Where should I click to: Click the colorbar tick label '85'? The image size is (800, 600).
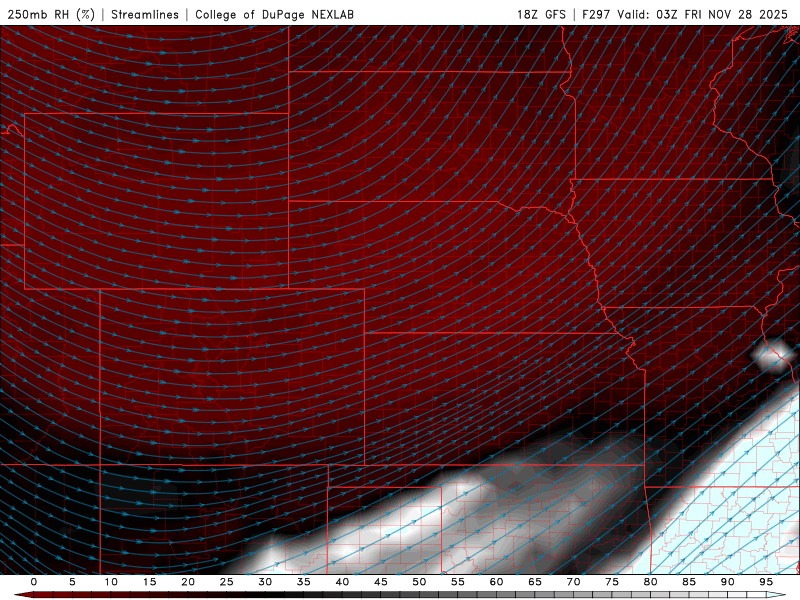point(689,582)
